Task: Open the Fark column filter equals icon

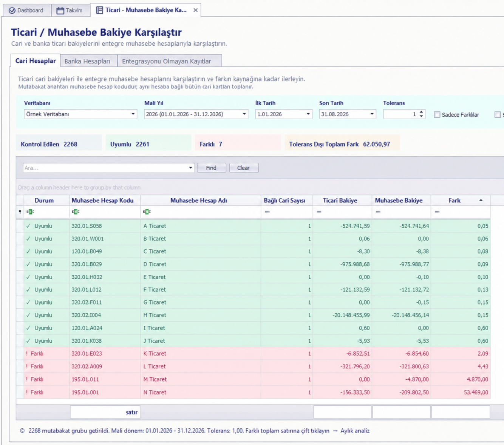Action: pyautogui.click(x=437, y=212)
